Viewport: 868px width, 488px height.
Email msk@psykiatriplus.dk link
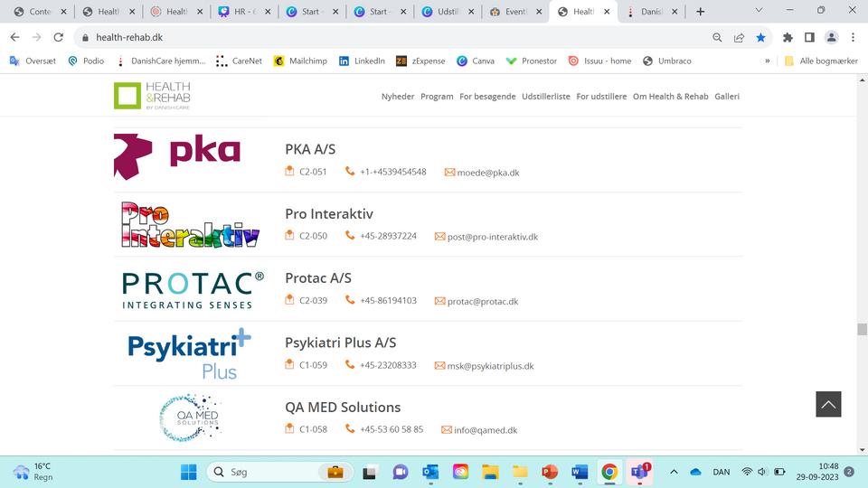coord(490,366)
